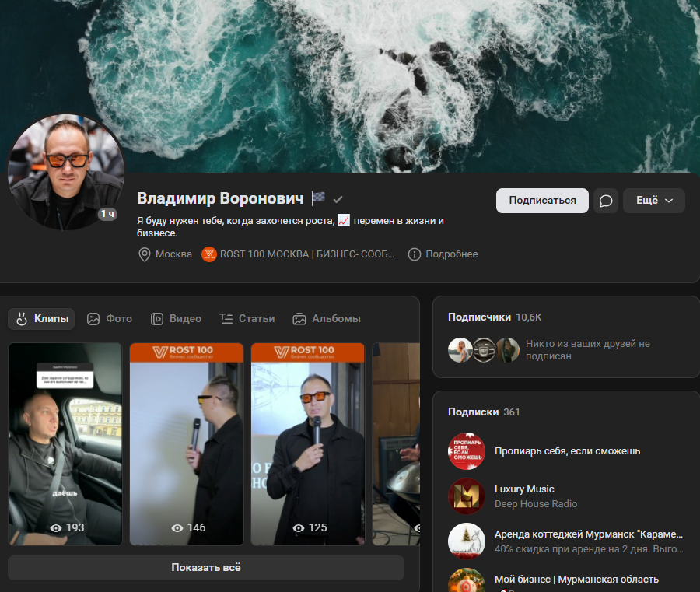Open the ROST 100 community badge icon
Screen dimensions: 700x592
pos(208,254)
